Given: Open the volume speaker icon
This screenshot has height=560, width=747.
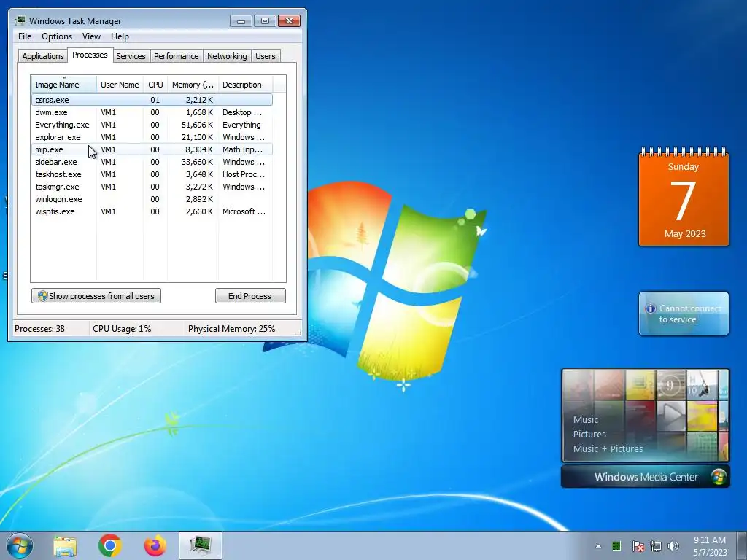Looking at the screenshot, I should 673,546.
